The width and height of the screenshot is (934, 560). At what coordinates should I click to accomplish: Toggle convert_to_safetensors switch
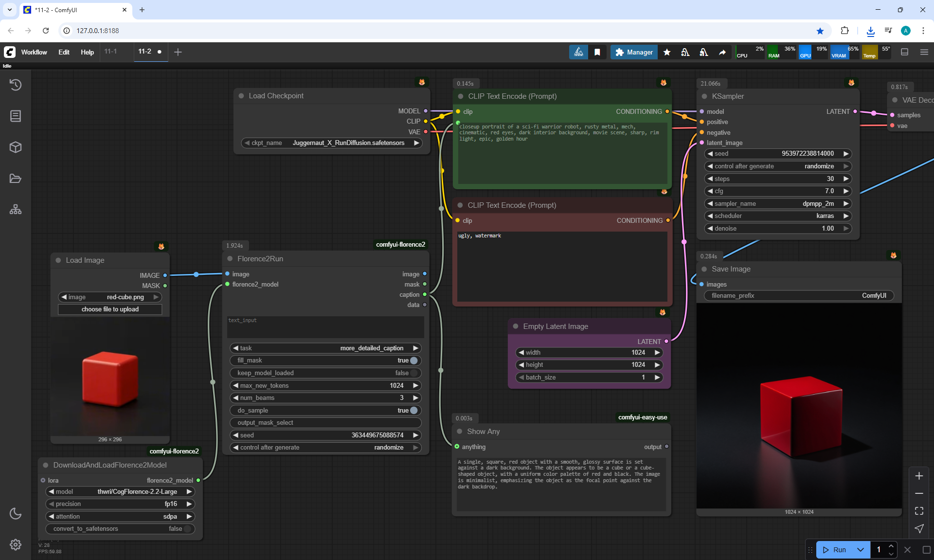187,529
